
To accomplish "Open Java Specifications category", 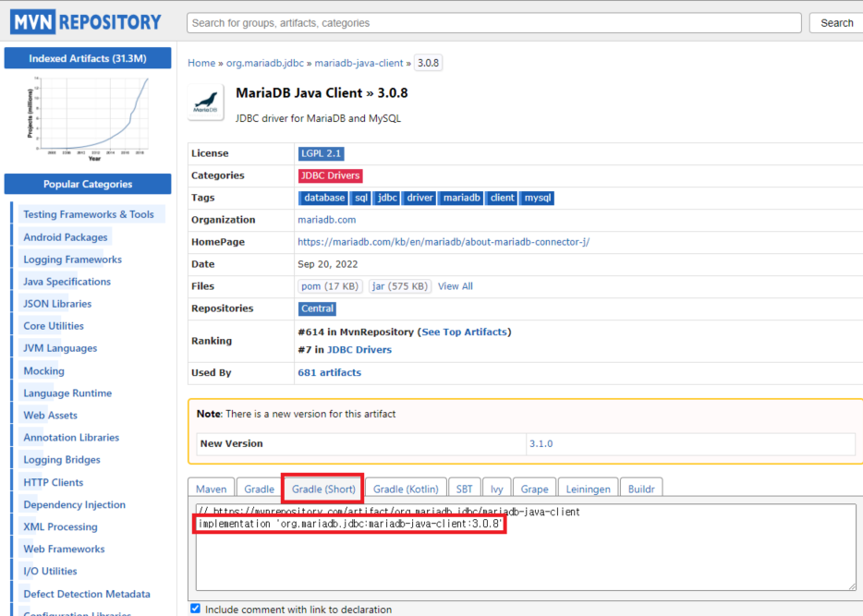I will [x=67, y=282].
